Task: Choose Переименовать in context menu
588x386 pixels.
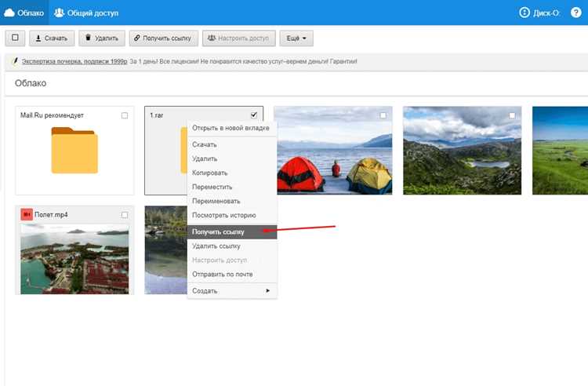Action: pyautogui.click(x=232, y=201)
